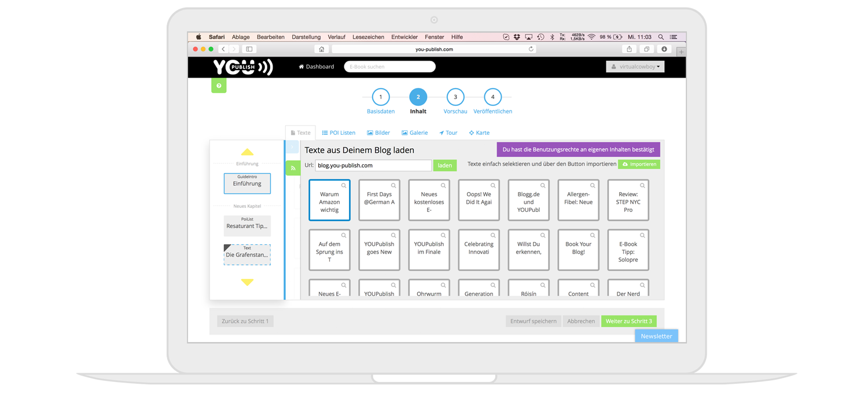Viewport: 868px width, 397px height.
Task: Click Safari home button
Action: click(322, 49)
